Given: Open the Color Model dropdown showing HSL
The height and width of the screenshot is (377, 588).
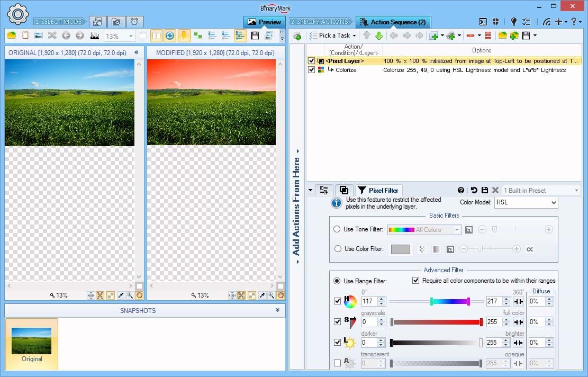Looking at the screenshot, I should click(x=526, y=202).
